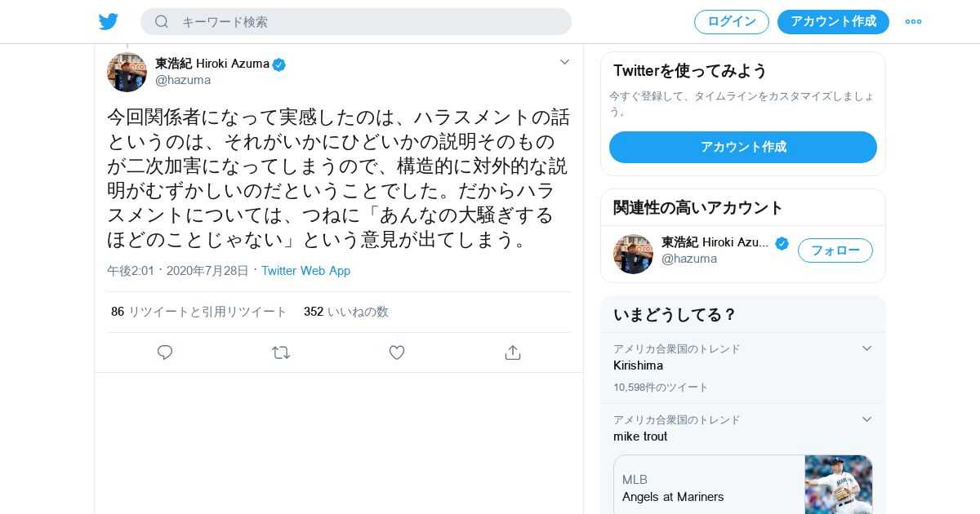The height and width of the screenshot is (514, 980).
Task: Click verified badge beside Hiroki Azuma tweet name
Action: (x=279, y=64)
